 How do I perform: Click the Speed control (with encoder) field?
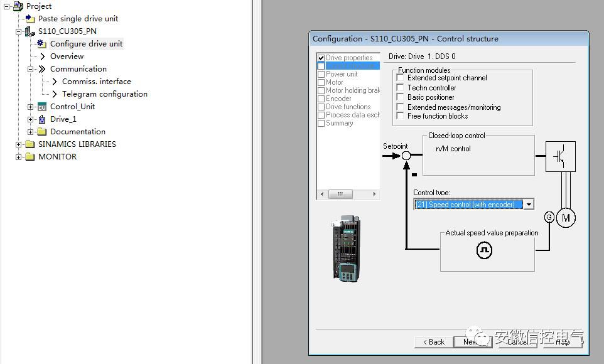click(469, 204)
